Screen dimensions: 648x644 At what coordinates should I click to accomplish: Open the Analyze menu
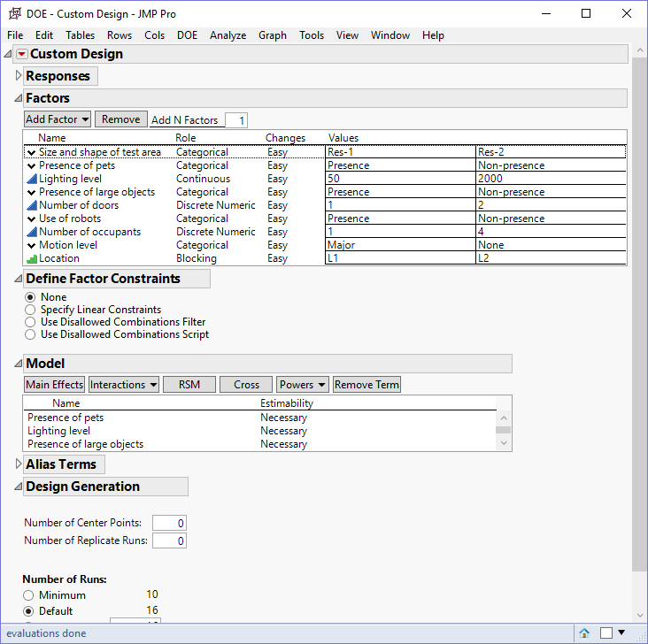tap(228, 35)
